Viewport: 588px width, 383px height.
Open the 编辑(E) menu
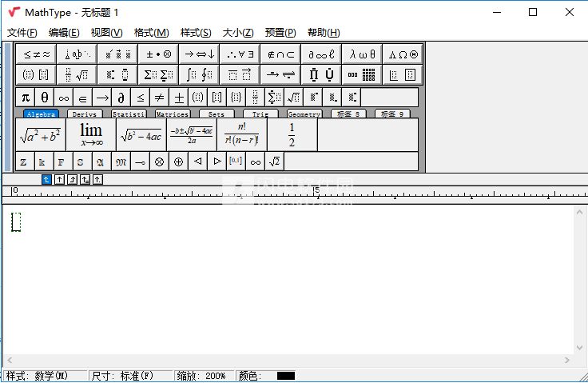click(64, 33)
